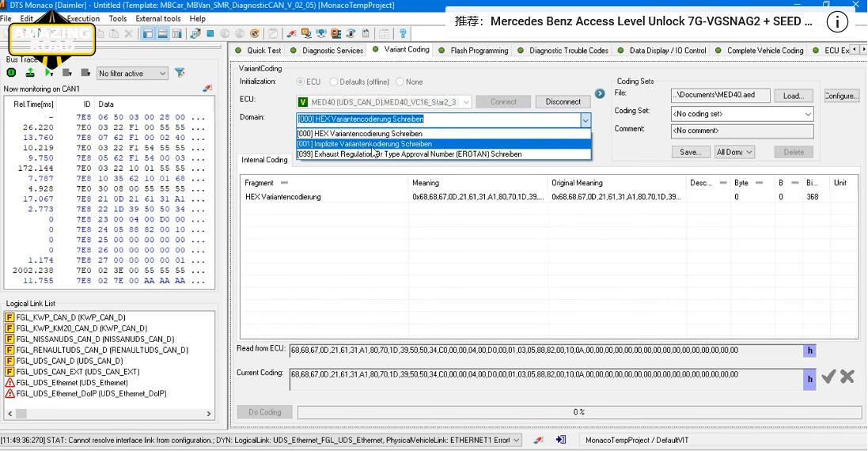Click the Disconnect button
Image resolution: width=868 pixels, height=451 pixels.
[563, 102]
